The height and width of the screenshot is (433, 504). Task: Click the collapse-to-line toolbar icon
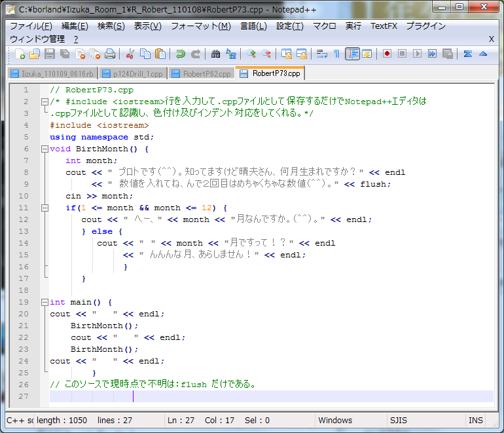point(468,54)
